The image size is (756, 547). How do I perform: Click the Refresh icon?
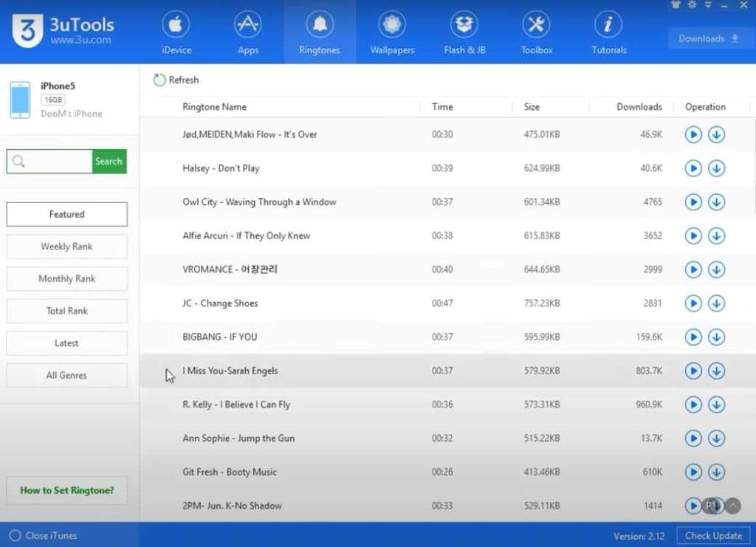[x=159, y=80]
